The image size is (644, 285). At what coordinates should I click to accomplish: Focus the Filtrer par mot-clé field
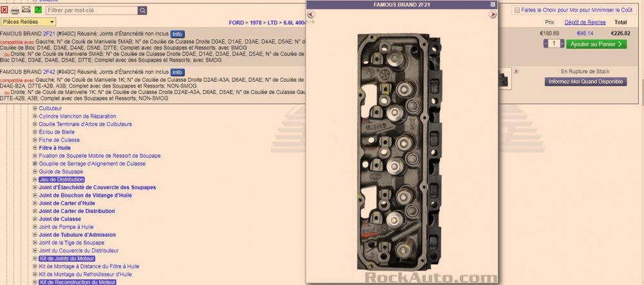point(91,10)
